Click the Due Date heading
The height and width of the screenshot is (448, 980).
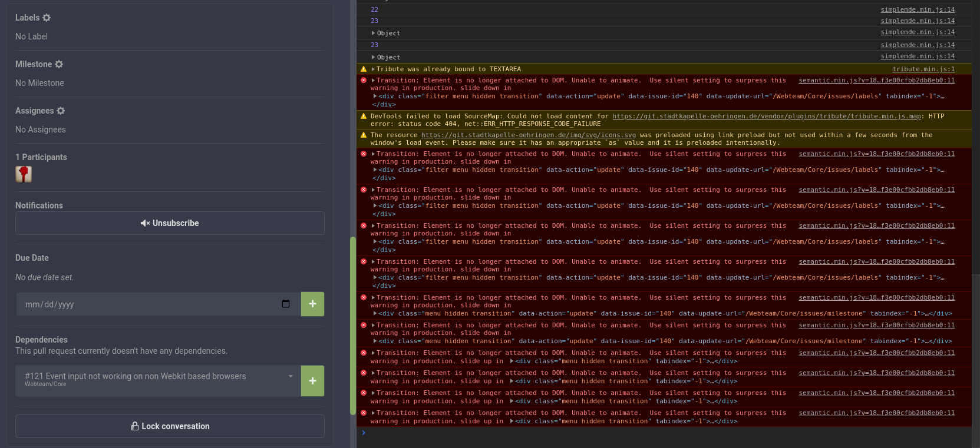32,258
